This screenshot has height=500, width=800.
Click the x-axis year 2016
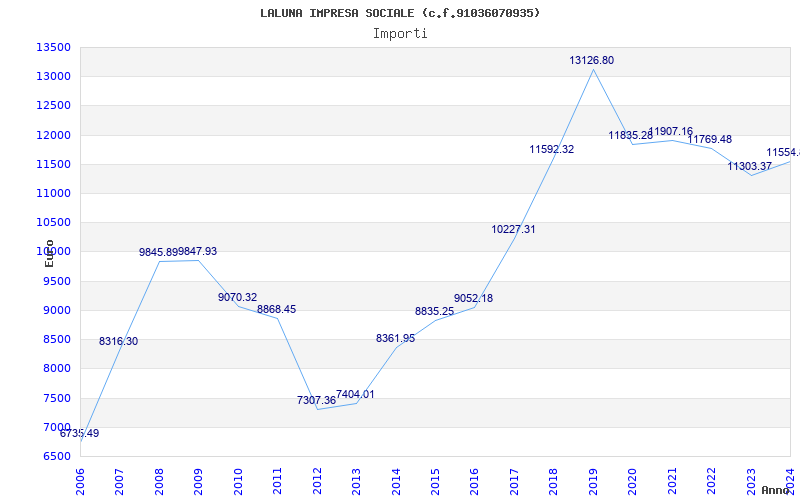click(x=474, y=483)
